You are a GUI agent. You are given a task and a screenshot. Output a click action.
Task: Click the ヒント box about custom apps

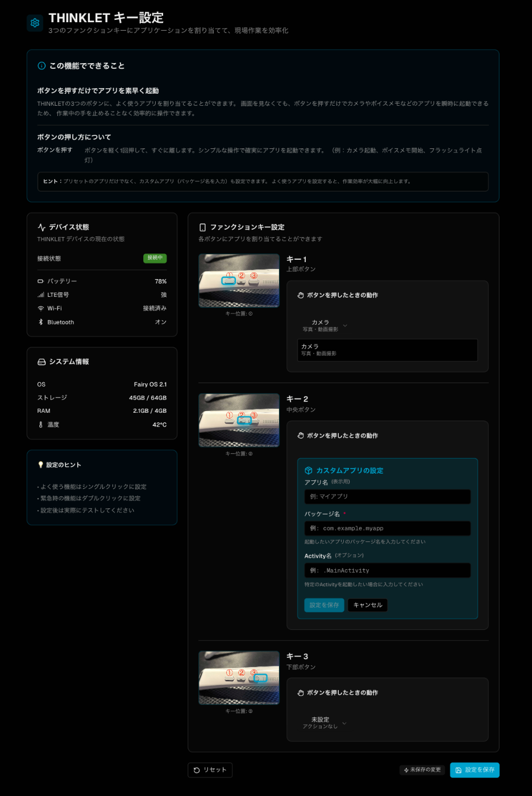[x=263, y=182]
